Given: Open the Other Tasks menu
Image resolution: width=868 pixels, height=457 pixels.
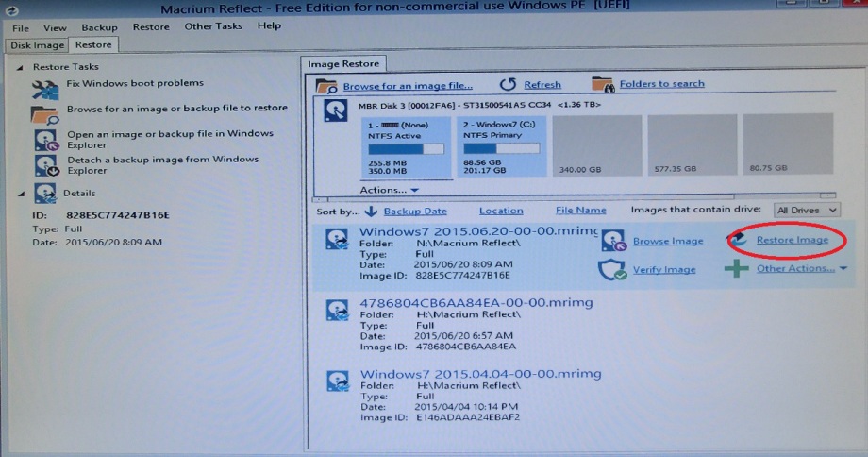Looking at the screenshot, I should [x=213, y=26].
